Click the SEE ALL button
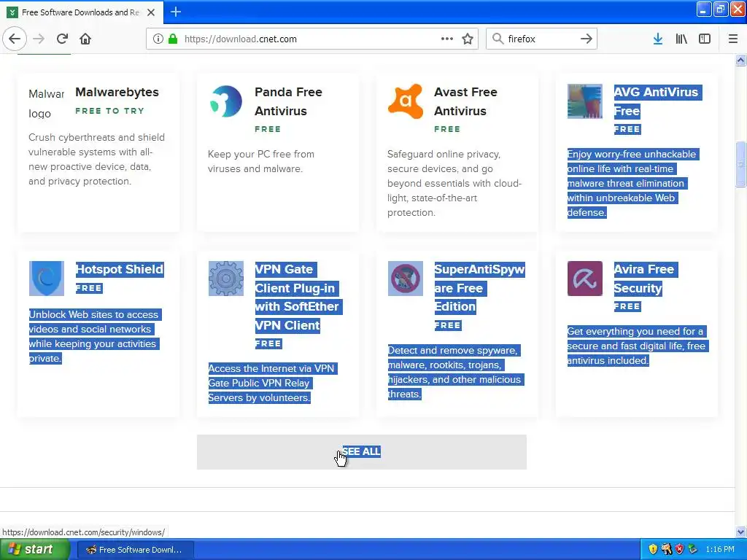This screenshot has height=560, width=747. [x=362, y=452]
